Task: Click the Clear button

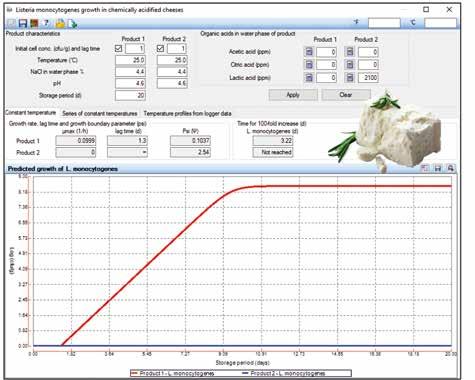Action: tap(346, 95)
